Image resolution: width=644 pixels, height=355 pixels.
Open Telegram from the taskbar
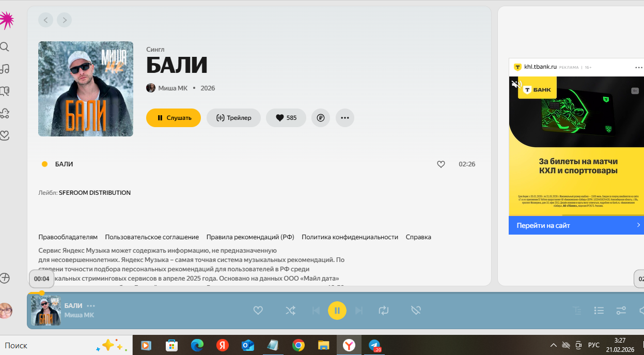[374, 345]
